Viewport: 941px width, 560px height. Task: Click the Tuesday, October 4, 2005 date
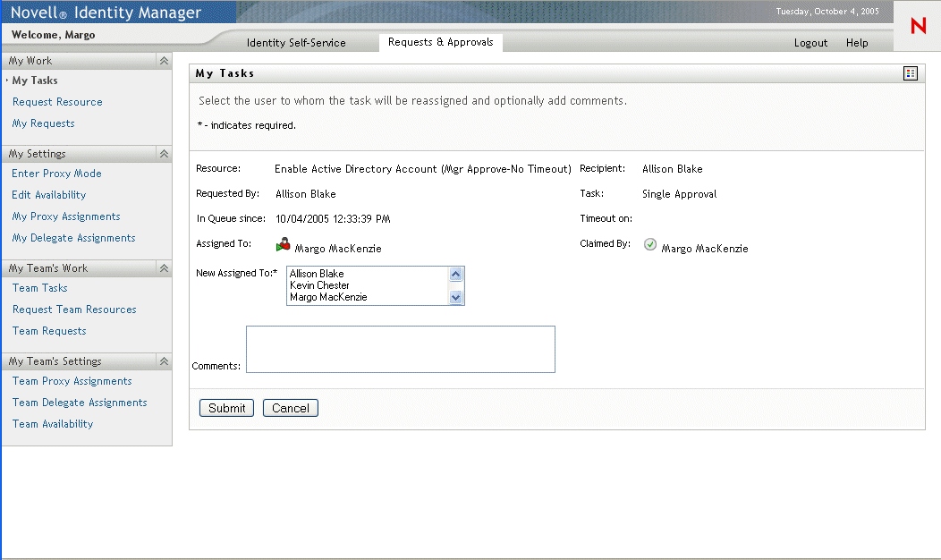click(x=827, y=12)
